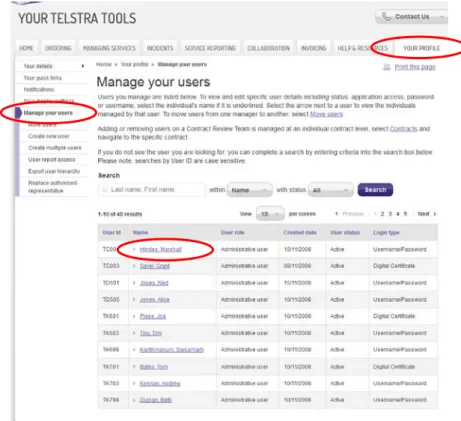Expand the user row for Tiny, Tim
461x421 pixels.
coord(134,333)
